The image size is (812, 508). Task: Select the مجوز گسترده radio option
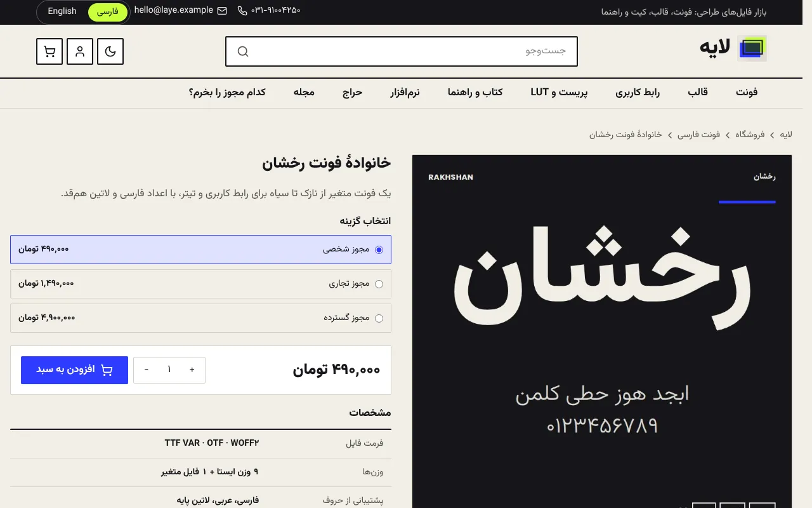click(x=379, y=318)
